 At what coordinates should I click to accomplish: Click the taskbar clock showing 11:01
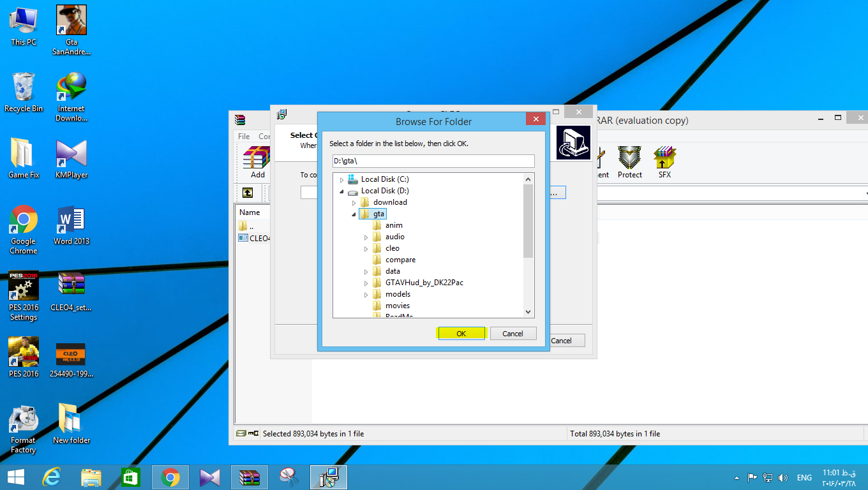click(839, 477)
